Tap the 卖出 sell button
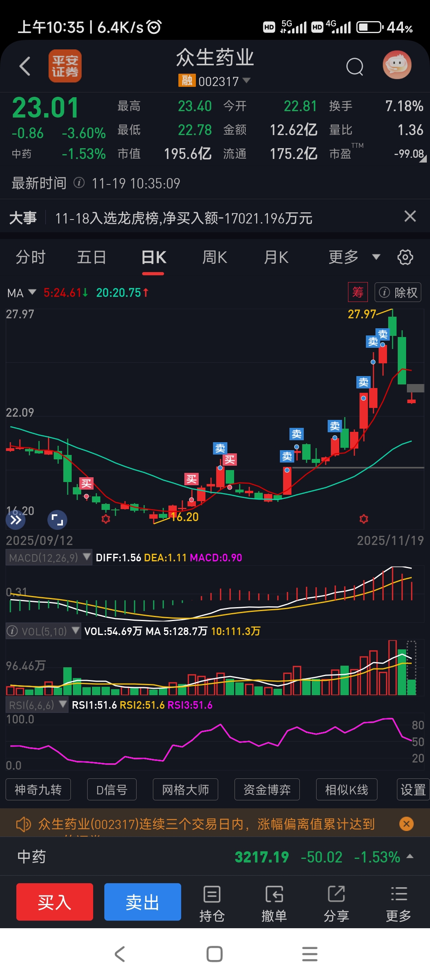Screen dimensions: 430x980 point(143,902)
